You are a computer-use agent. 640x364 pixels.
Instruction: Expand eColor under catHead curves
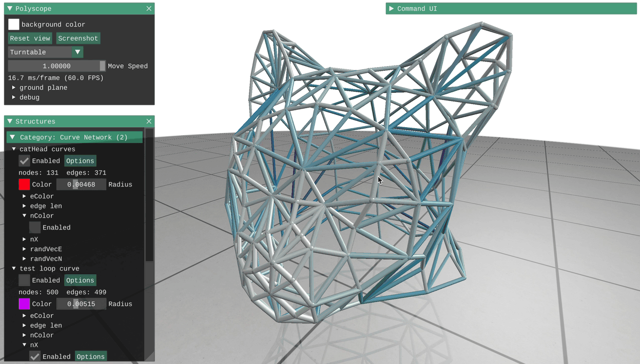point(24,196)
